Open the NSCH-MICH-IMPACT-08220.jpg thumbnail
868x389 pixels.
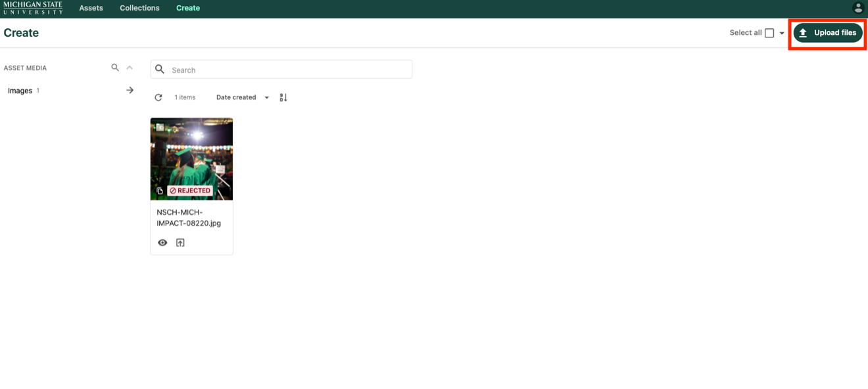coord(191,158)
